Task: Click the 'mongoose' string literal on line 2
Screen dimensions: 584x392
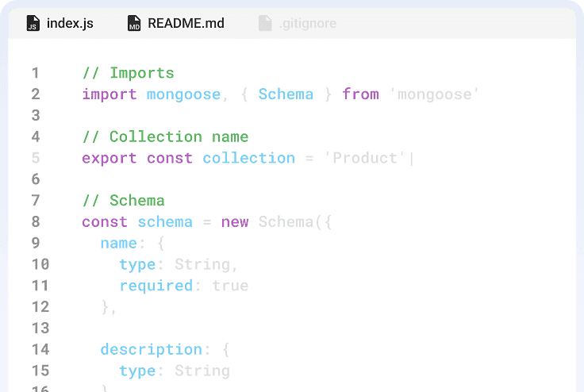Action: click(435, 94)
